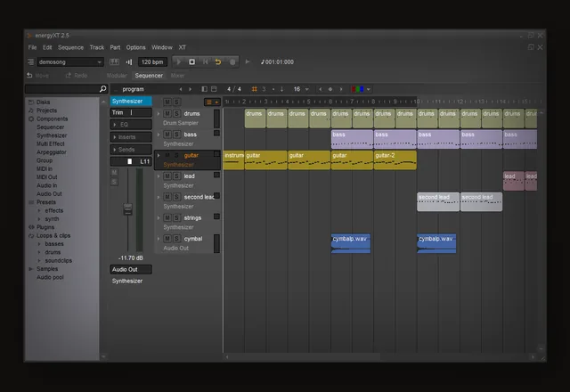Click the 4 / 4 time signature
This screenshot has height=392, width=570.
[233, 89]
